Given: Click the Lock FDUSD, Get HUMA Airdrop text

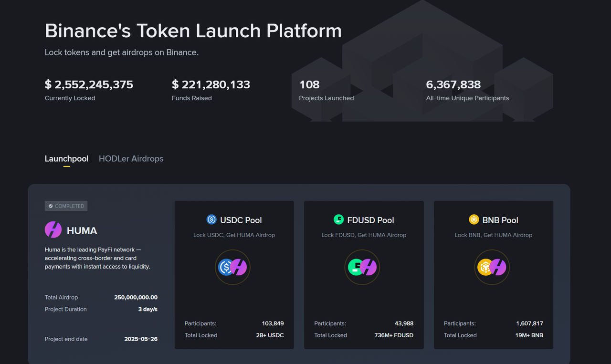Looking at the screenshot, I should click(x=364, y=235).
